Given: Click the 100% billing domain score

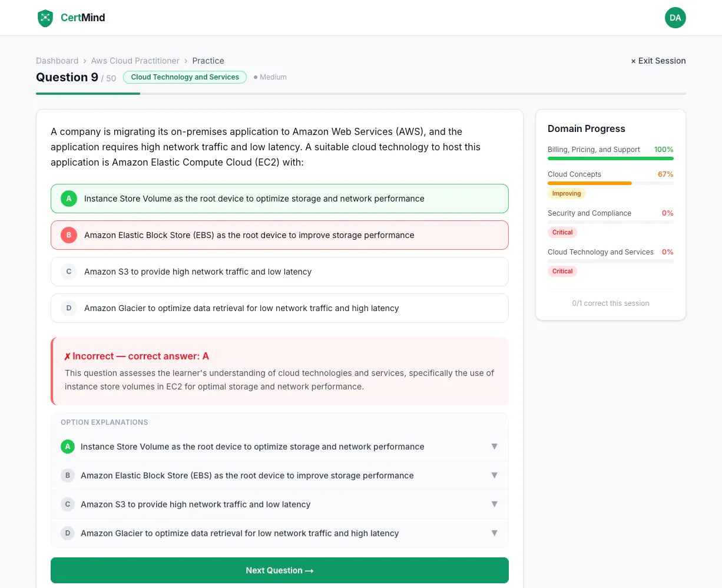Looking at the screenshot, I should tap(664, 150).
